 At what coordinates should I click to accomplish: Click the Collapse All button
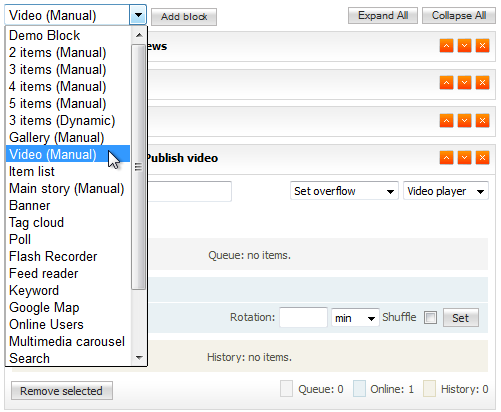click(459, 15)
